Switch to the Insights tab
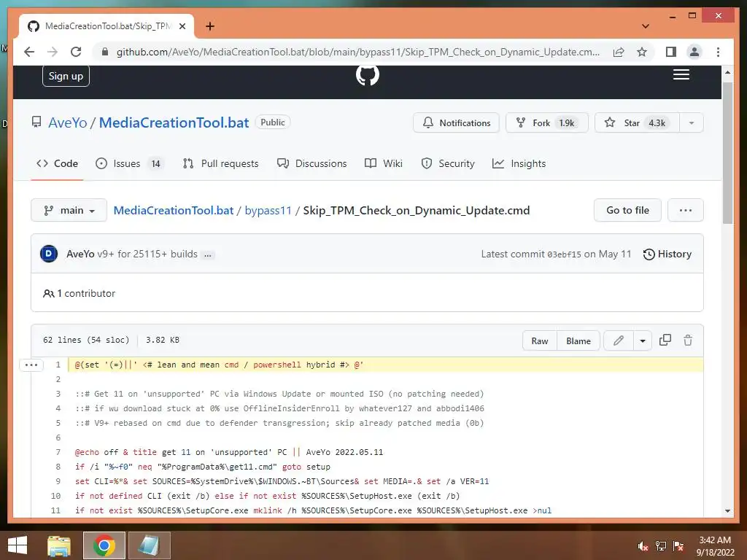The width and height of the screenshot is (747, 560). click(x=519, y=163)
